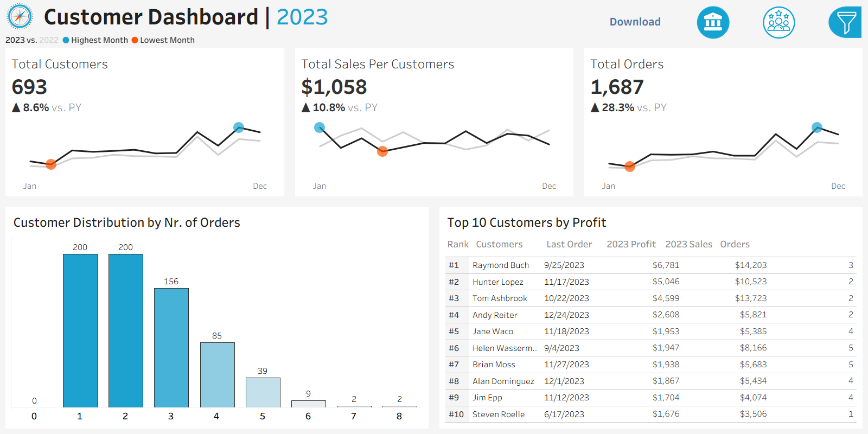The width and height of the screenshot is (868, 434).
Task: Click the Last Order column header
Action: 569,244
